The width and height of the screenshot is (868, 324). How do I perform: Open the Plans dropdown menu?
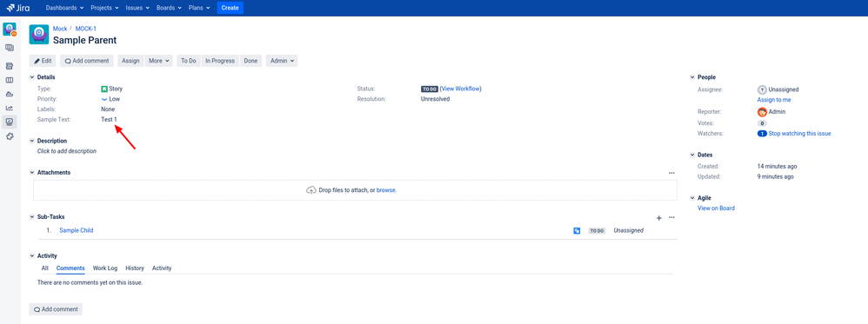click(199, 8)
